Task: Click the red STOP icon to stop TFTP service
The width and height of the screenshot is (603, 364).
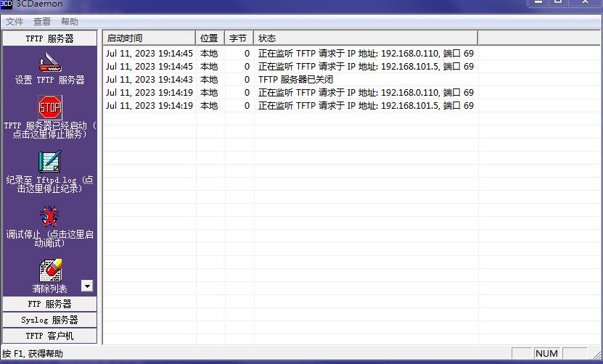Action: point(50,107)
